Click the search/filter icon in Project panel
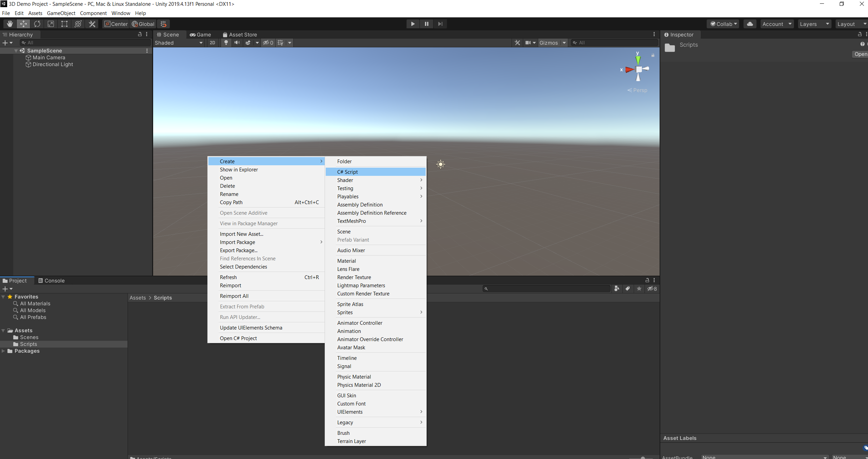Image resolution: width=868 pixels, height=459 pixels. coord(486,289)
